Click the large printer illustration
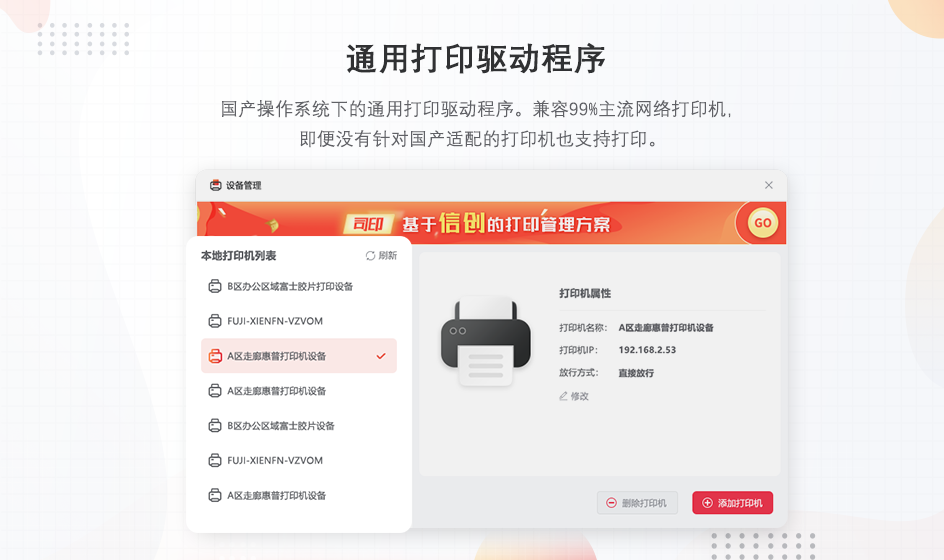The height and width of the screenshot is (560, 944). pyautogui.click(x=486, y=341)
